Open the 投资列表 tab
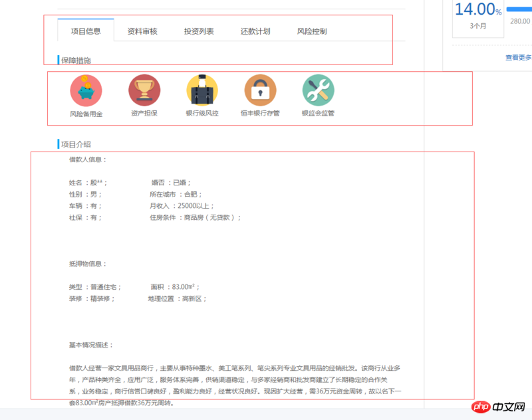Screen dimensions: 532x420 (199, 31)
